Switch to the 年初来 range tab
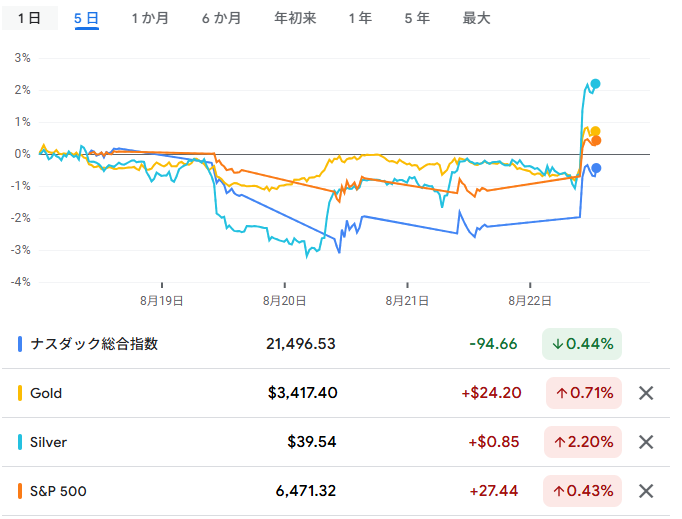682x519 pixels. [295, 18]
